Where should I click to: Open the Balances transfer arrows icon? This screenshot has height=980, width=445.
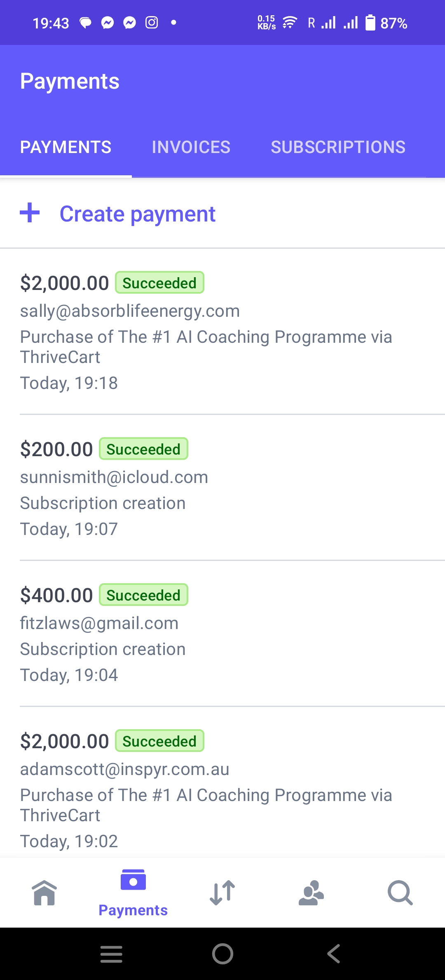pos(222,893)
